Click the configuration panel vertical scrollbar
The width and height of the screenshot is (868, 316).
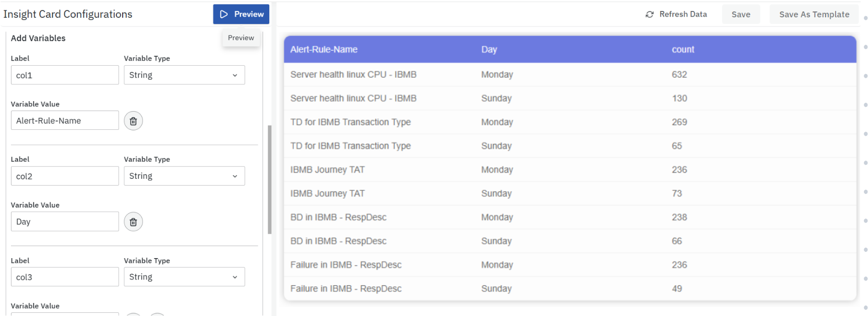point(269,179)
